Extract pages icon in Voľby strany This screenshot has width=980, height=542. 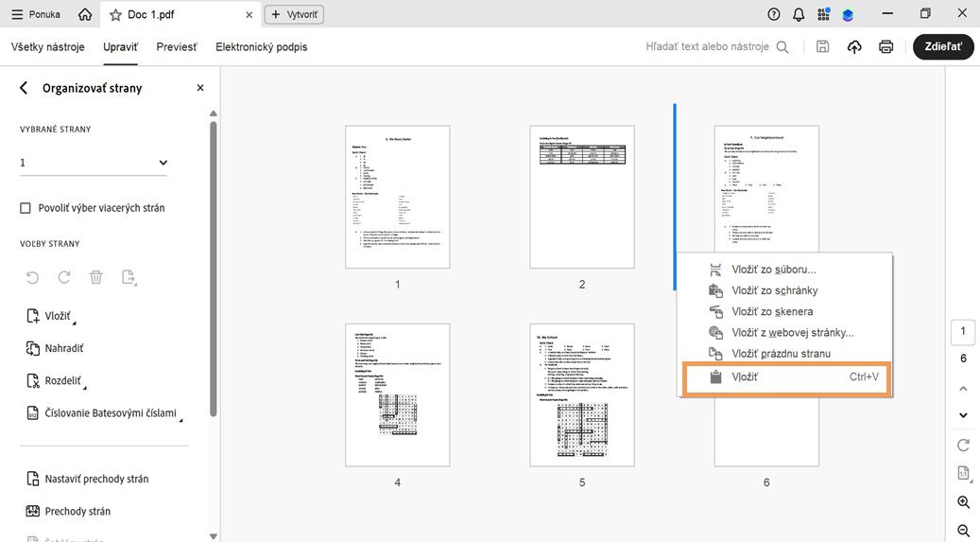pyautogui.click(x=129, y=276)
